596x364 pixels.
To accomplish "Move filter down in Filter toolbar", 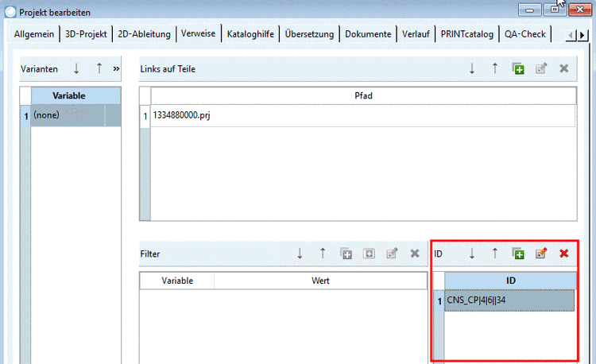I will tap(300, 254).
